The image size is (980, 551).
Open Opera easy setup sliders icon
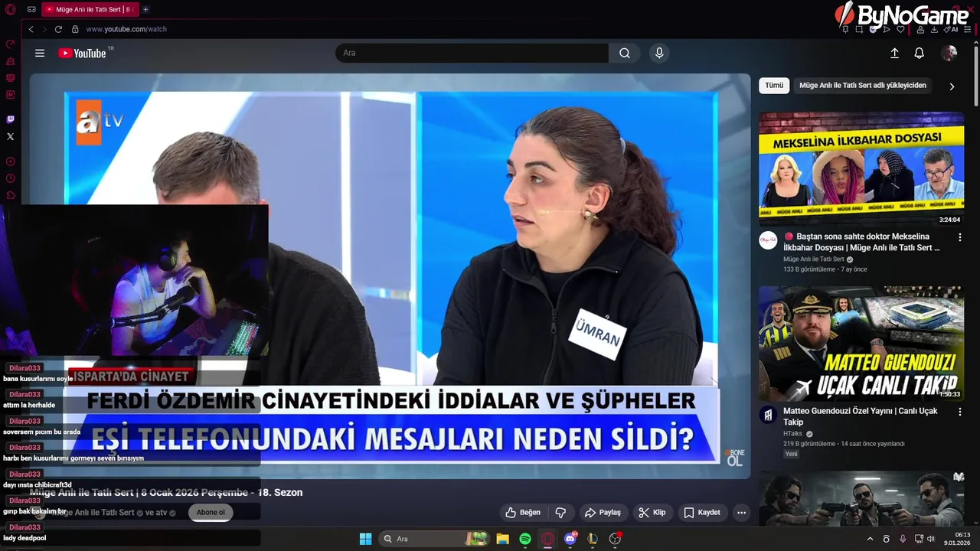point(968,29)
